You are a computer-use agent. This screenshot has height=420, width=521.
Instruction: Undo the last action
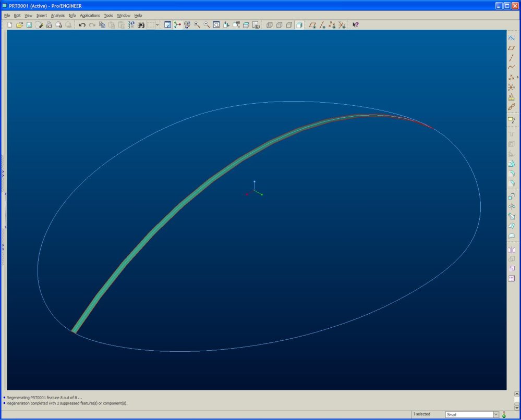click(82, 25)
